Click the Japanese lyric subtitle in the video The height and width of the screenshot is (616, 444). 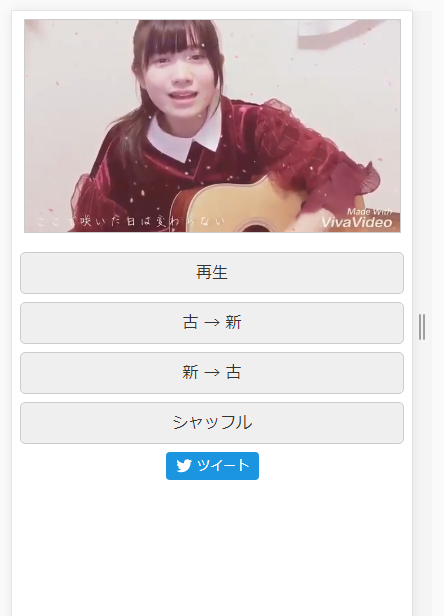(131, 221)
